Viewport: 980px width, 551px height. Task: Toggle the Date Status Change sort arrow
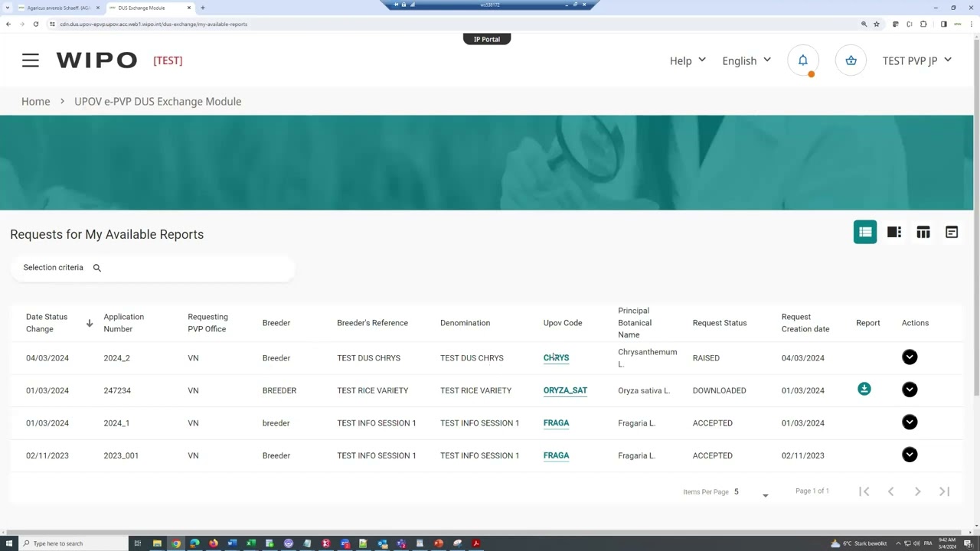click(x=90, y=323)
